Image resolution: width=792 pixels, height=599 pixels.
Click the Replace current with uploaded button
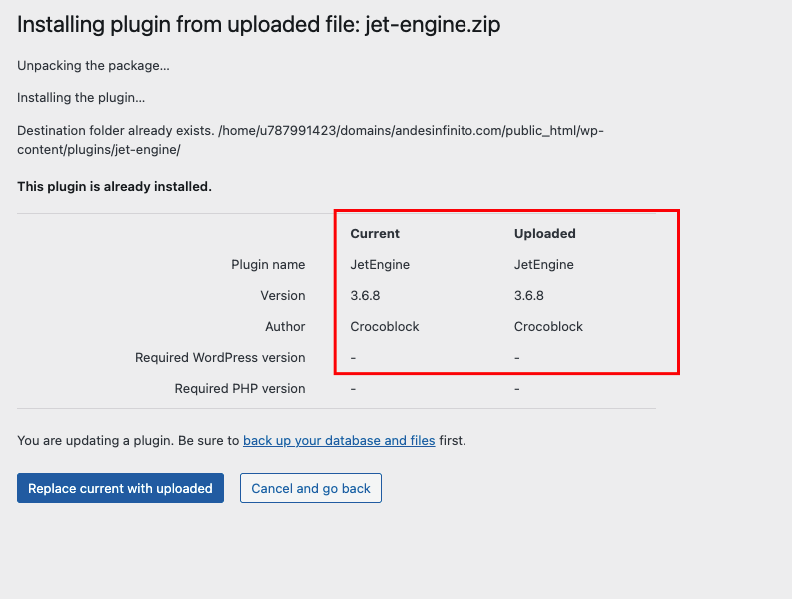click(x=120, y=488)
